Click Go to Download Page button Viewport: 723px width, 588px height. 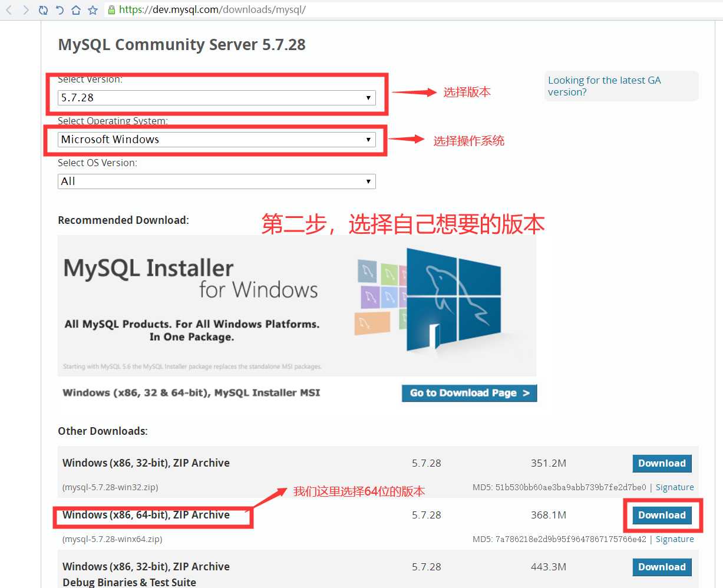click(x=470, y=393)
